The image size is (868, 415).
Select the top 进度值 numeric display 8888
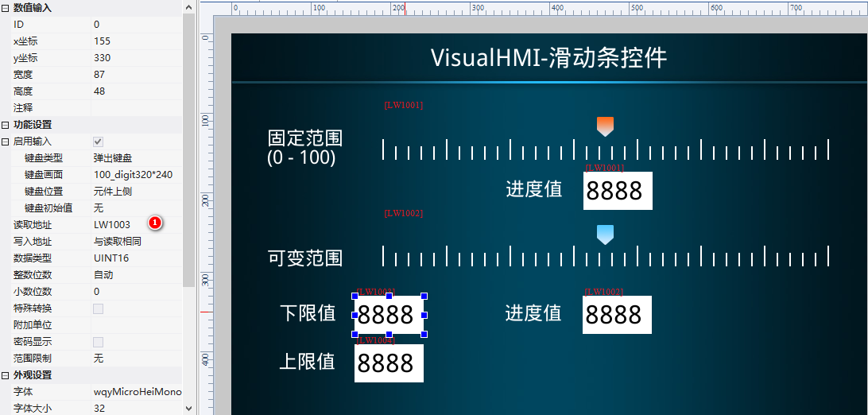click(618, 190)
